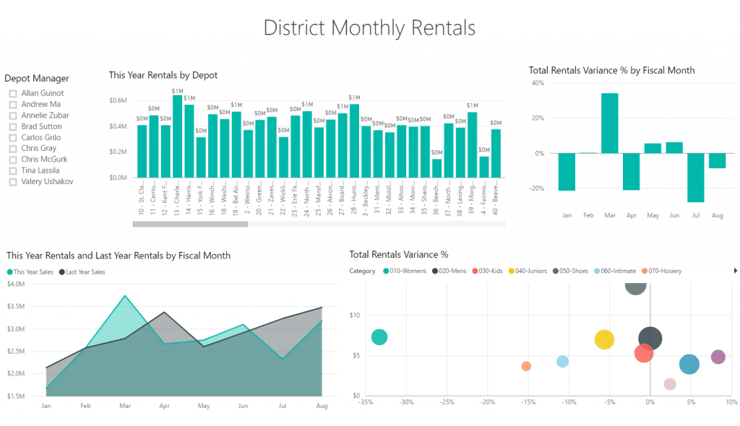Click the District Monthly Rentals title

(369, 27)
